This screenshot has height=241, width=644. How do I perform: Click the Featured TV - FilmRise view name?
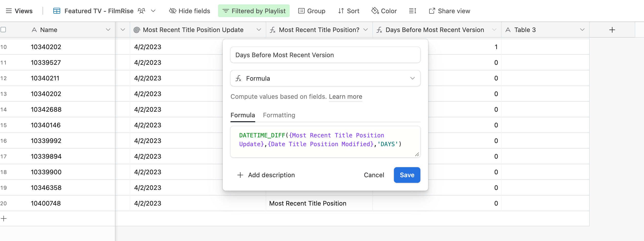99,11
